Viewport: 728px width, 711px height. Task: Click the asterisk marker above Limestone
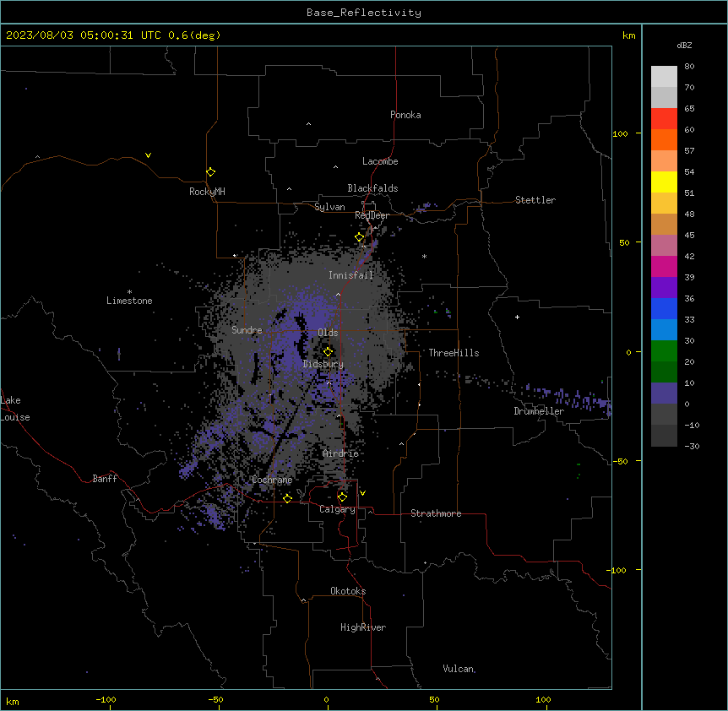point(129,291)
